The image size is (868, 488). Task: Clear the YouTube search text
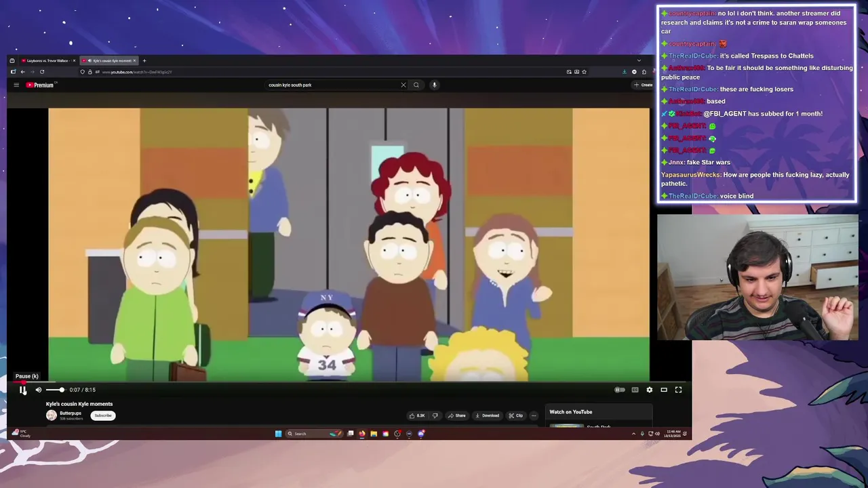[x=403, y=85]
